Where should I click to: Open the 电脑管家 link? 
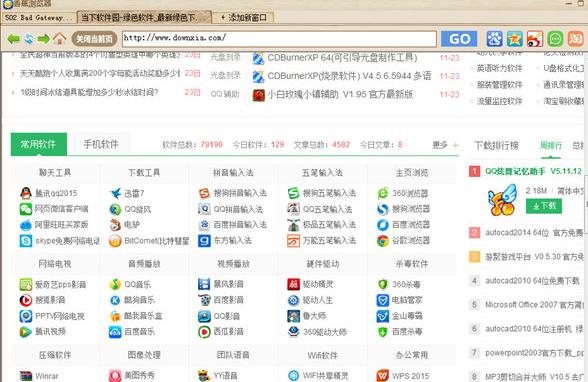click(x=407, y=300)
